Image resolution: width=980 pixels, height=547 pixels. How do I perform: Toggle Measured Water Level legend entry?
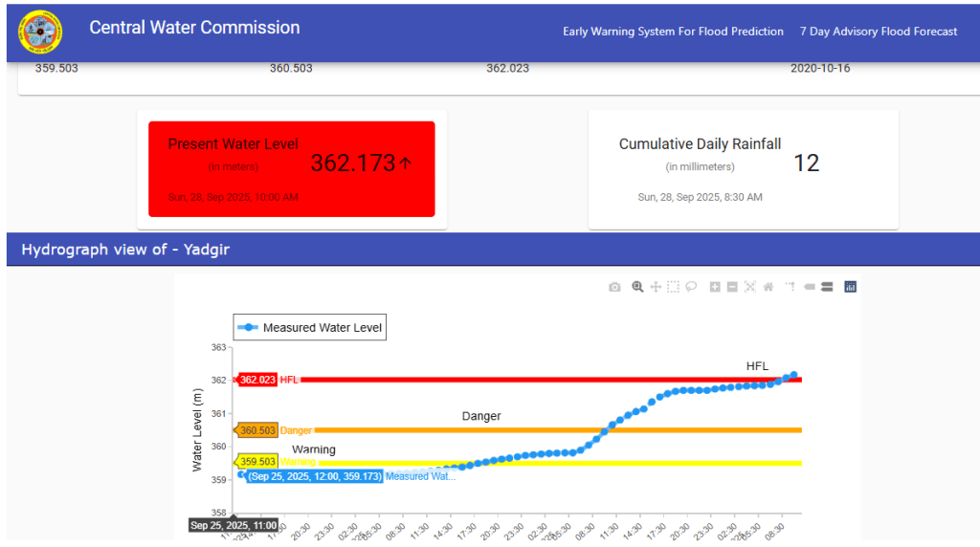(310, 327)
